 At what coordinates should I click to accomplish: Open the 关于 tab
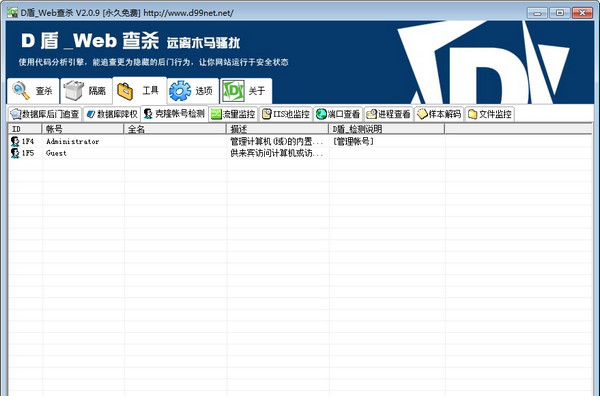[x=246, y=91]
